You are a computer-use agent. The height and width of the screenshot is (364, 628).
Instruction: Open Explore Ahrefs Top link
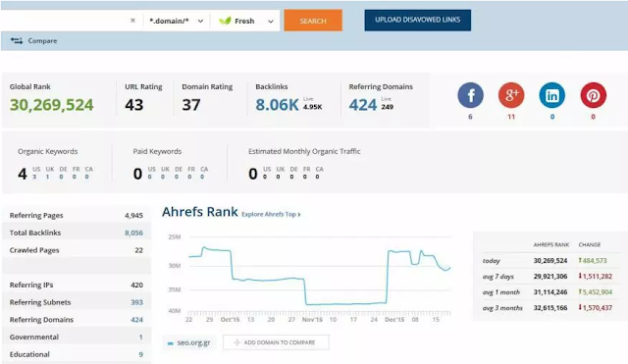[271, 214]
